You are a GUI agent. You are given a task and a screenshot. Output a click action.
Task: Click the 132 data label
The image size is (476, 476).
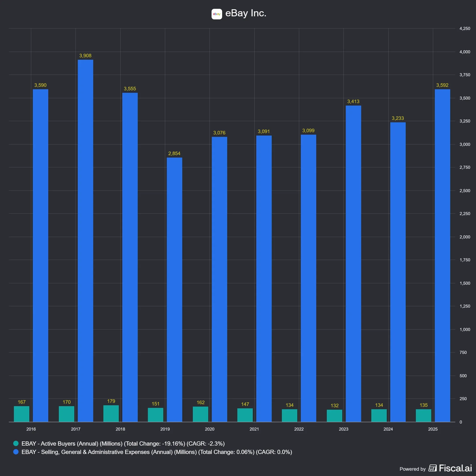(335, 405)
